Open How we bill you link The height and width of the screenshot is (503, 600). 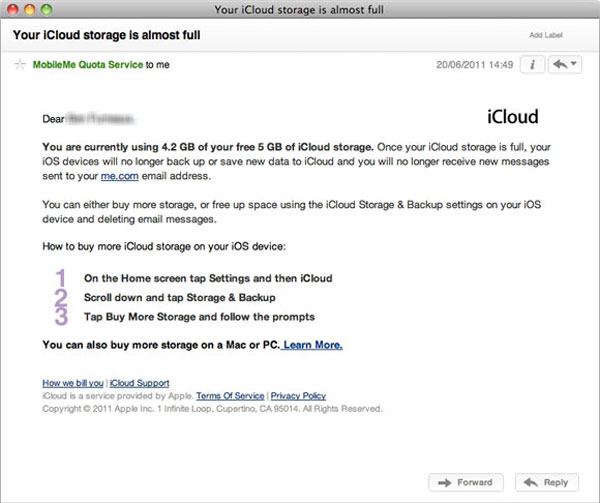pos(73,383)
